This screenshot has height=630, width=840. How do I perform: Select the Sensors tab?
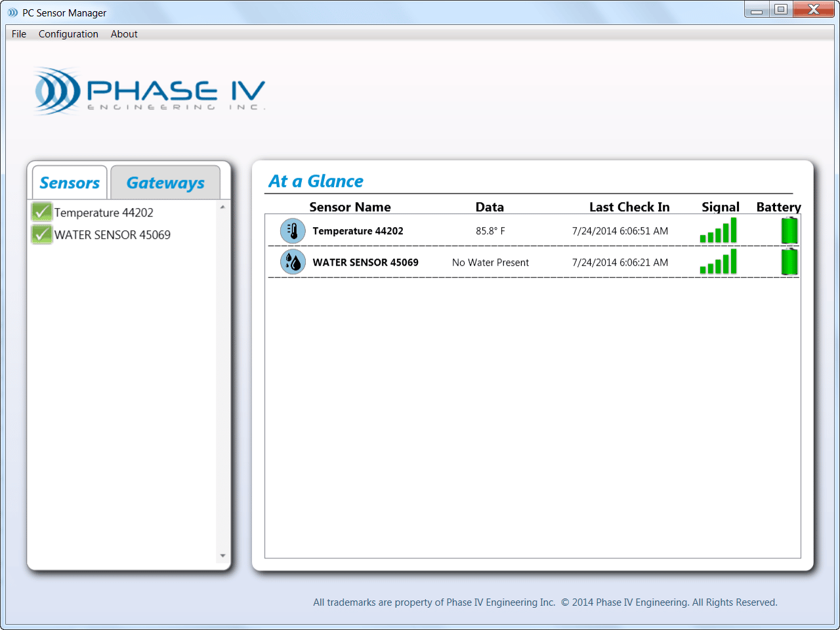pyautogui.click(x=68, y=182)
